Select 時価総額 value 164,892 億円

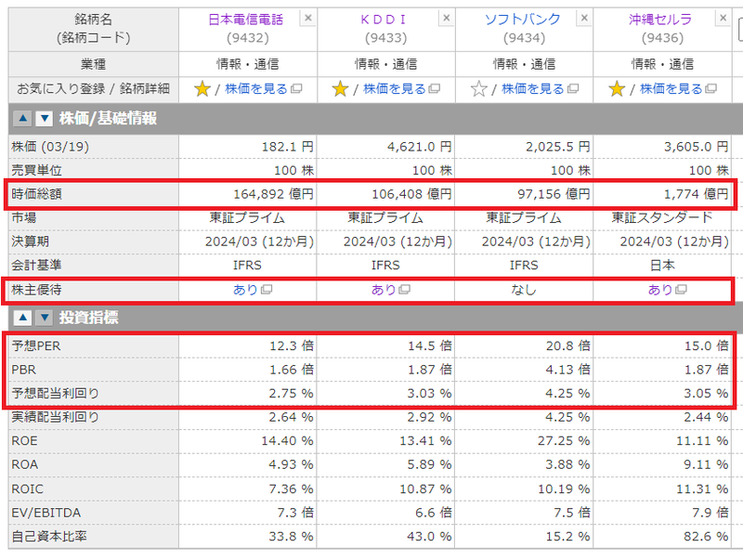(273, 194)
